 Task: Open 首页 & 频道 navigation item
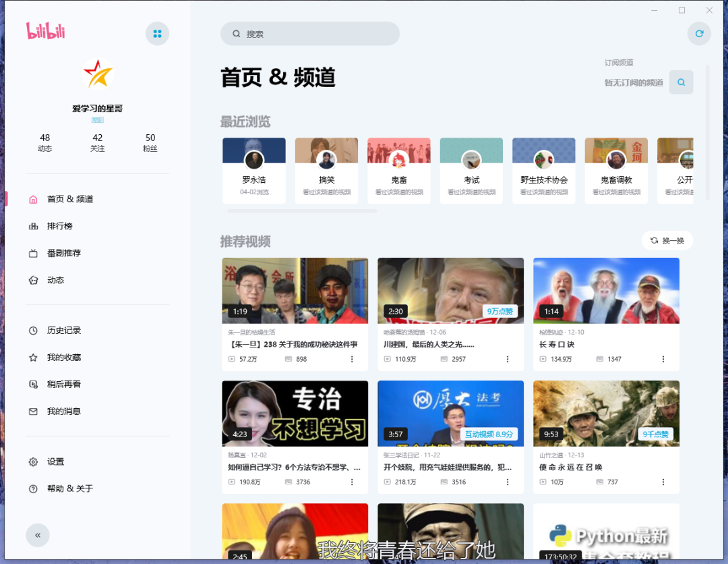point(98,199)
